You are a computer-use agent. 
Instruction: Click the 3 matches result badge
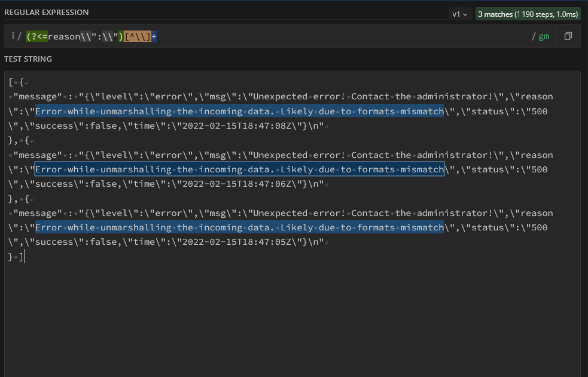coord(528,14)
